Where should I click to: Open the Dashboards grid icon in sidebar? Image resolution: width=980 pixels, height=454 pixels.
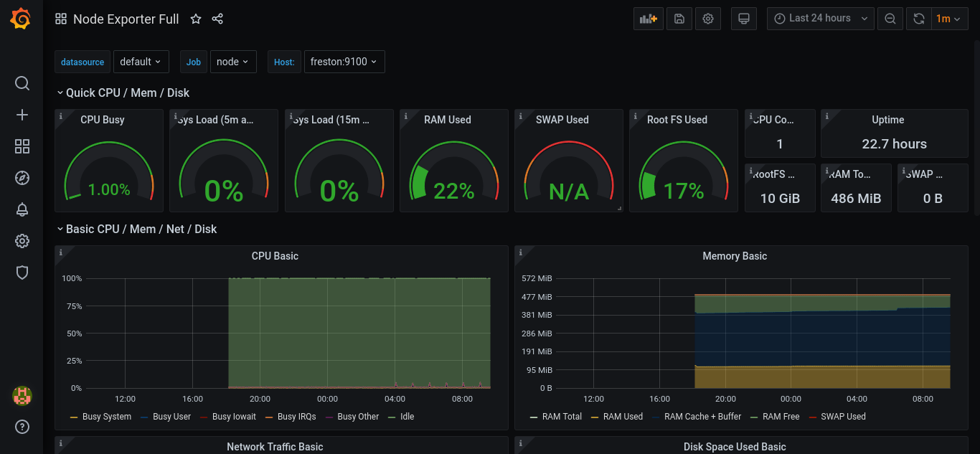click(22, 146)
